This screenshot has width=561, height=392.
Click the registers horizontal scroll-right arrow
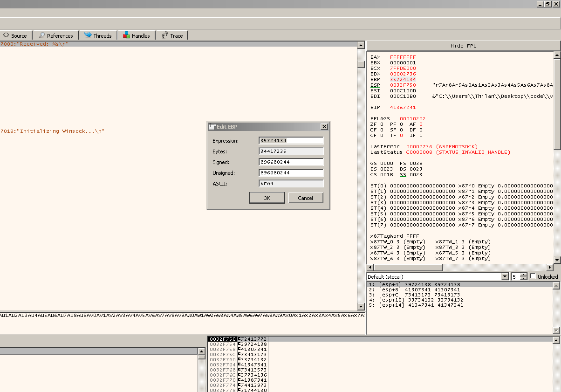point(550,268)
